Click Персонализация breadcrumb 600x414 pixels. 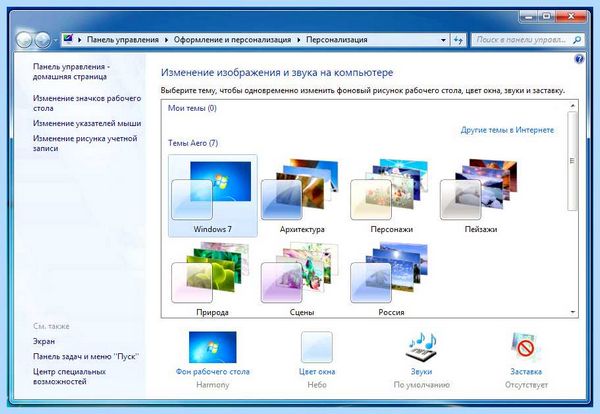coord(337,39)
